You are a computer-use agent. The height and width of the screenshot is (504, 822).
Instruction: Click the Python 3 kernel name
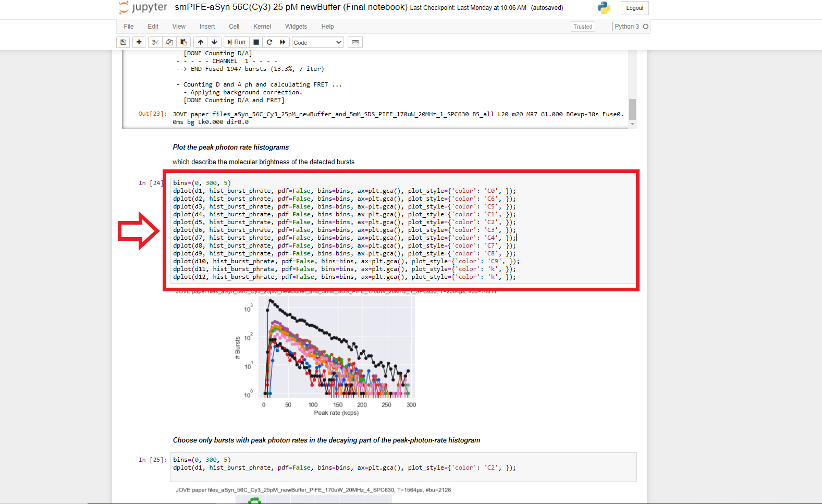click(627, 27)
